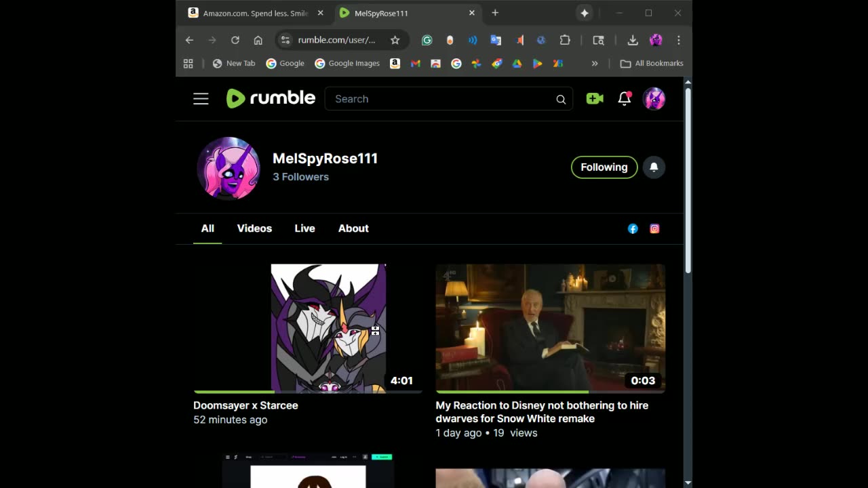
Task: Open the notifications bell in Rumble header
Action: pos(625,99)
